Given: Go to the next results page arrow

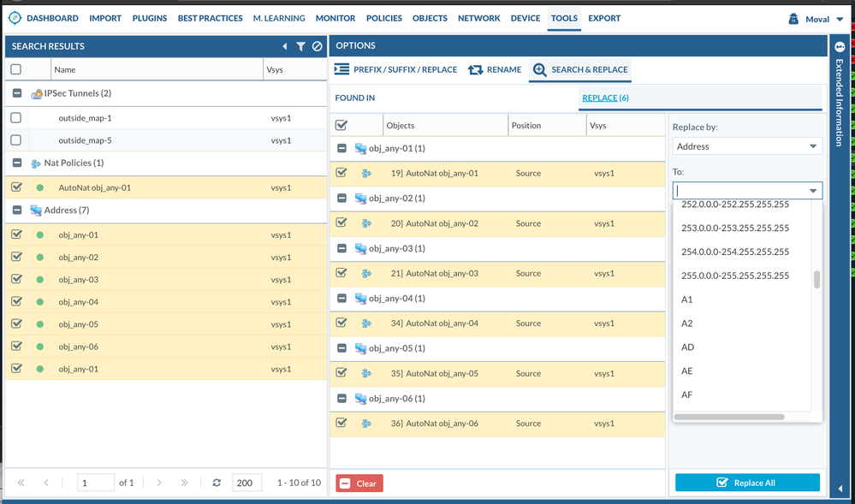Looking at the screenshot, I should (159, 483).
